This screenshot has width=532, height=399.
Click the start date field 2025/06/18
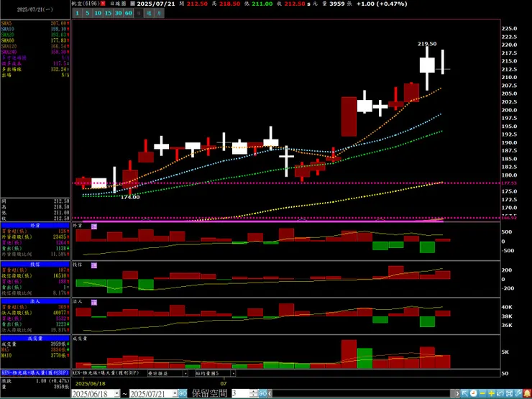93,393
